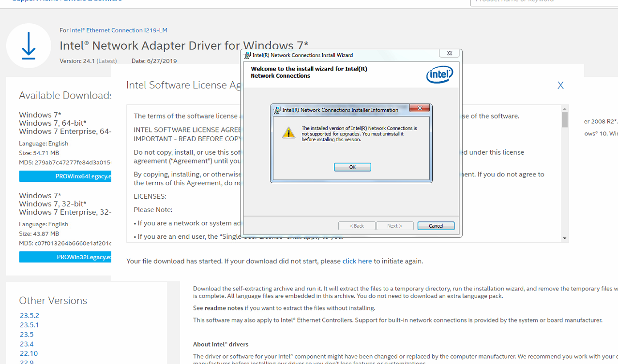Click the Install Wizard title bar icon
The height and width of the screenshot is (364, 618).
[247, 55]
